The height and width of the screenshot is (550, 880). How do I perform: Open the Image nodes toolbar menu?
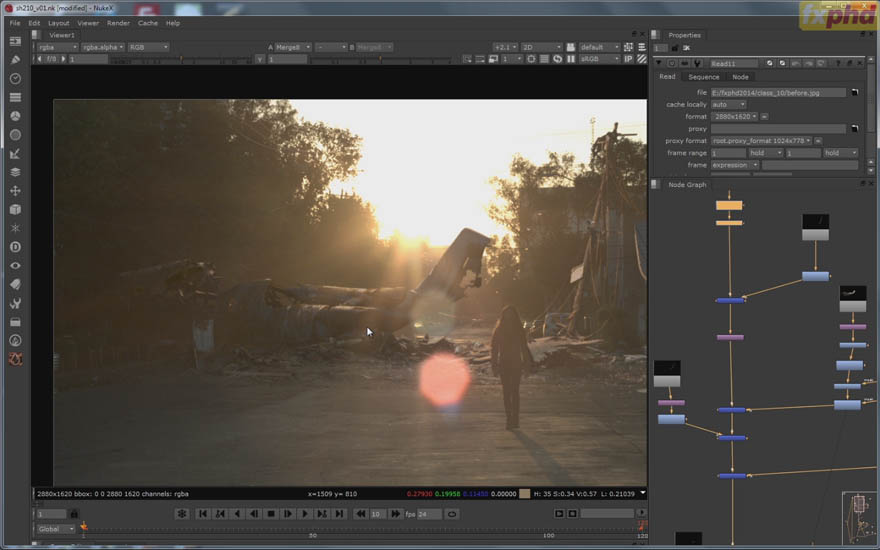pyautogui.click(x=15, y=41)
